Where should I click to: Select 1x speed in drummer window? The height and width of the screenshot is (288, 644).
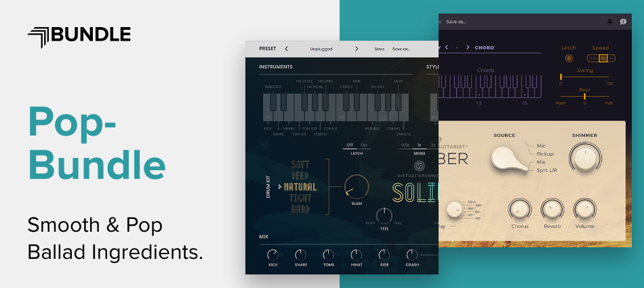[x=420, y=145]
